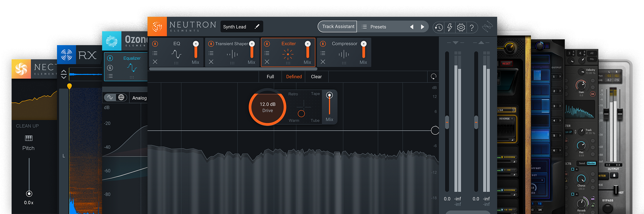Click the lock icon in the silver plugin
The image size is (644, 214).
coord(614,175)
